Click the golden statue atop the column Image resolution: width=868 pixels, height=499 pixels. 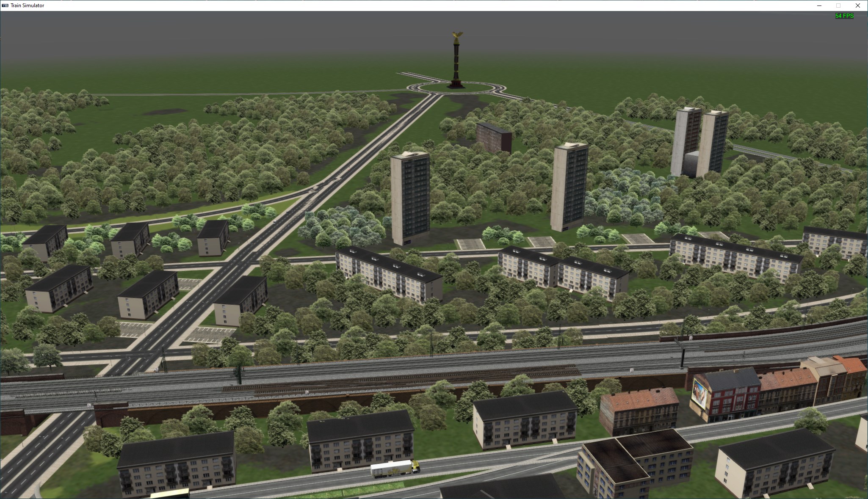point(456,37)
